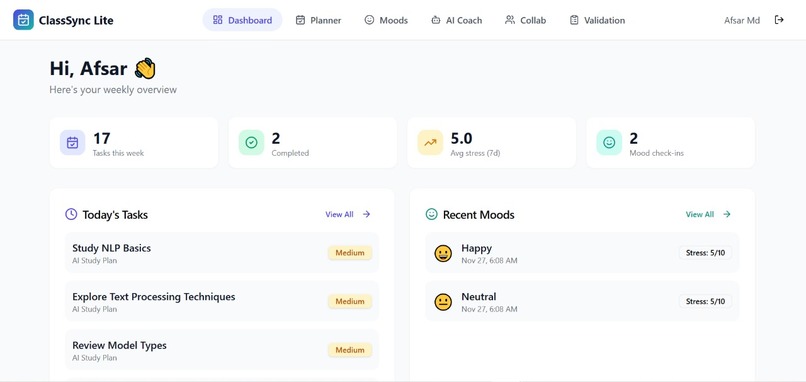Click the Medium badge on Review Model Types
The image size is (806, 382).
coord(350,350)
